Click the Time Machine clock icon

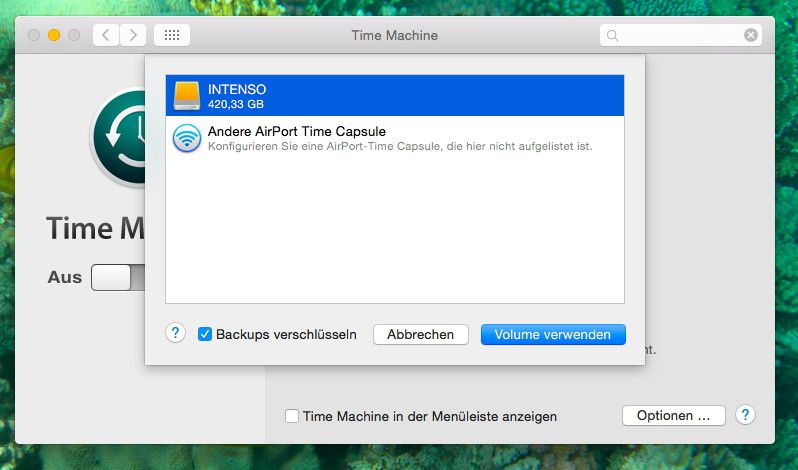tap(120, 137)
